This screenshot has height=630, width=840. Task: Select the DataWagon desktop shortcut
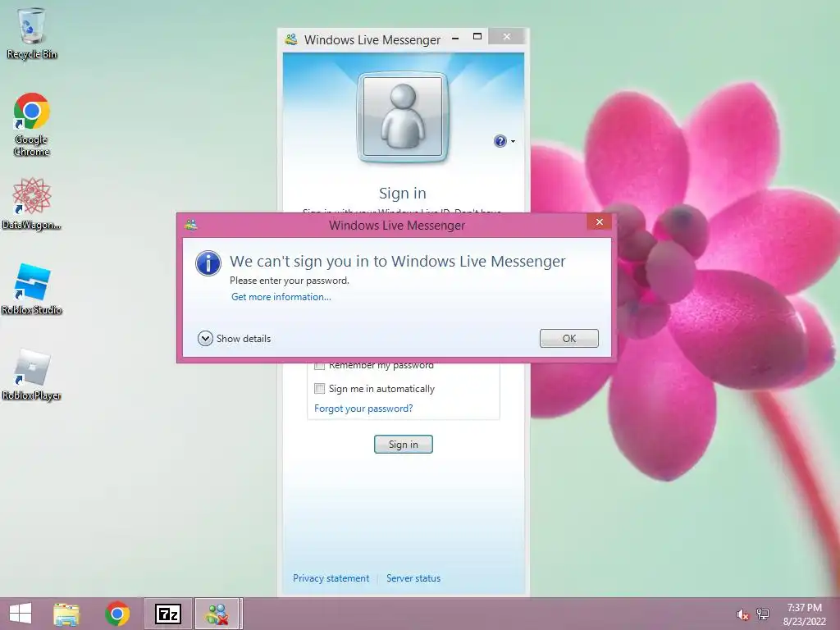coord(32,203)
